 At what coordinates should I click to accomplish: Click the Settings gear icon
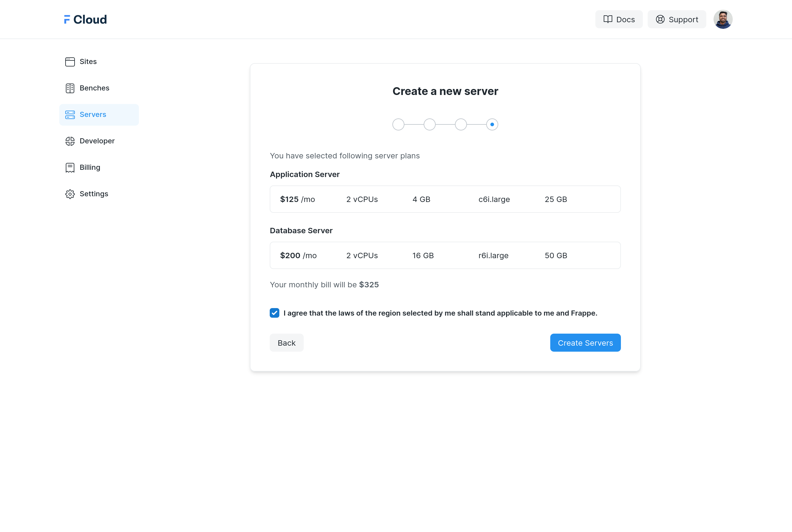(69, 194)
